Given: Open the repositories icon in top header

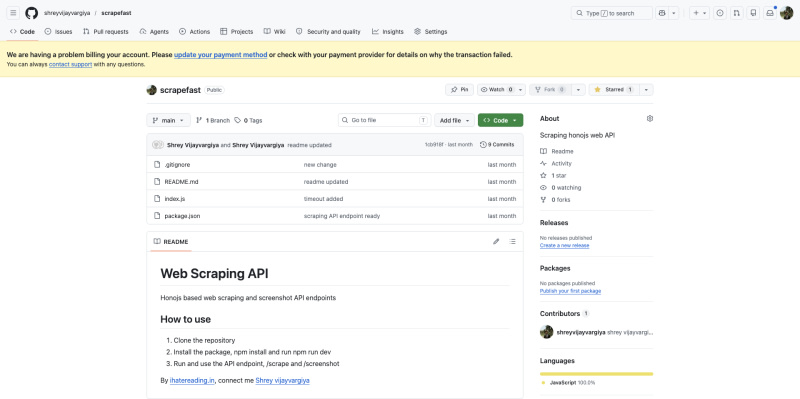Looking at the screenshot, I should click(x=753, y=13).
